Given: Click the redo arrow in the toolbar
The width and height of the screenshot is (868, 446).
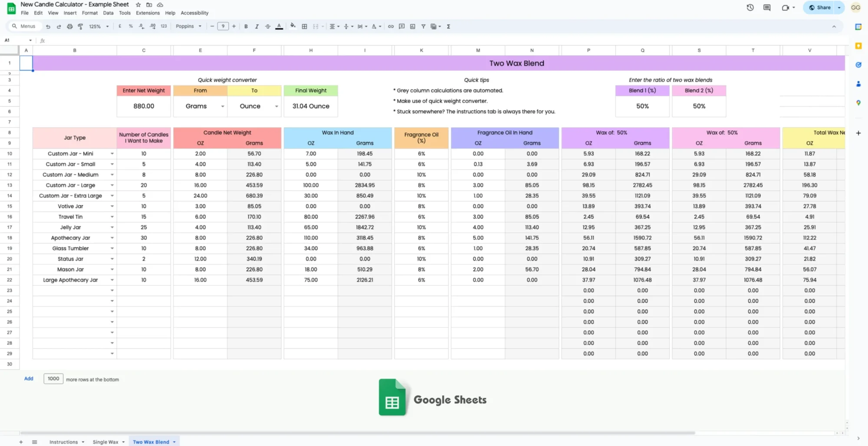Looking at the screenshot, I should point(59,26).
